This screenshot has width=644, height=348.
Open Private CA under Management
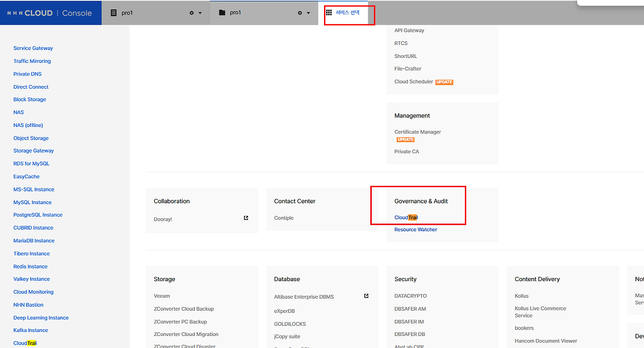point(407,152)
